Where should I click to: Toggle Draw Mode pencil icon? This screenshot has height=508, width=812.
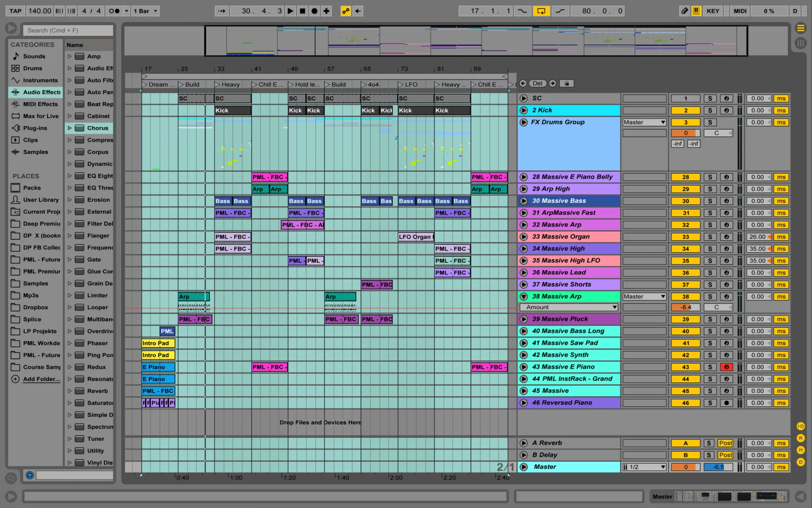tap(684, 11)
